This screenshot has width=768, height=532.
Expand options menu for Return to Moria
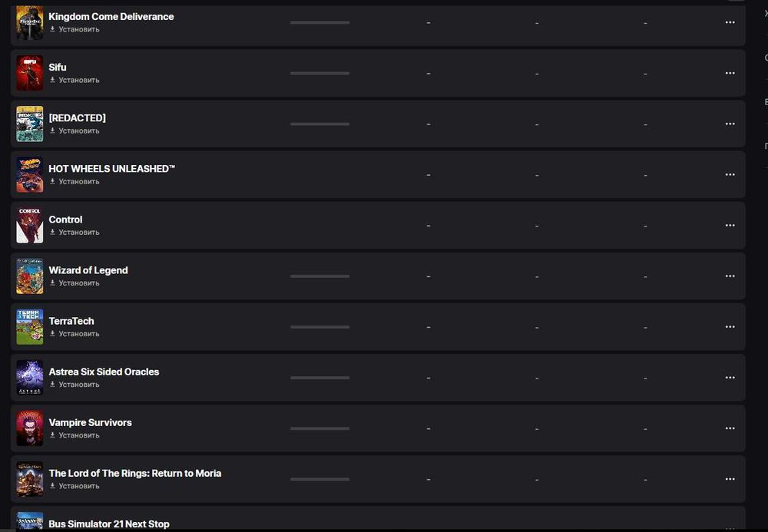[x=730, y=478]
